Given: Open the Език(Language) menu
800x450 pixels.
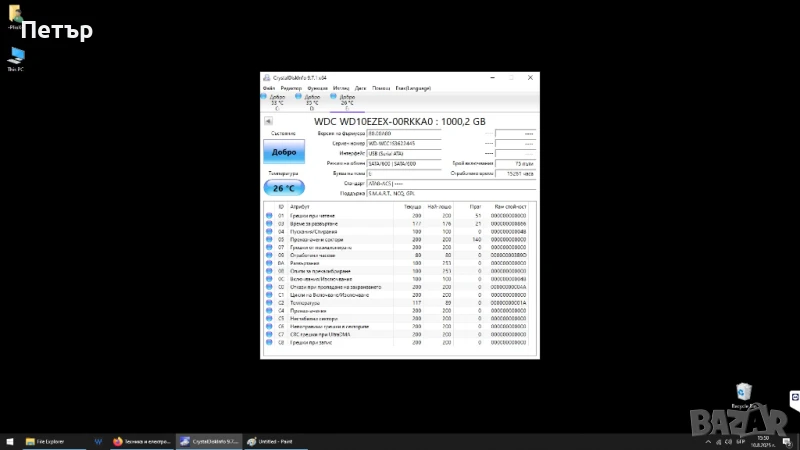Looking at the screenshot, I should pos(414,88).
